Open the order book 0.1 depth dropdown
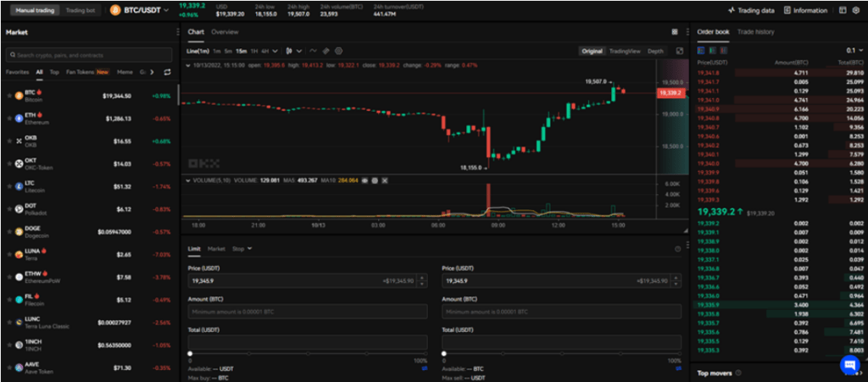The width and height of the screenshot is (868, 382). (850, 51)
